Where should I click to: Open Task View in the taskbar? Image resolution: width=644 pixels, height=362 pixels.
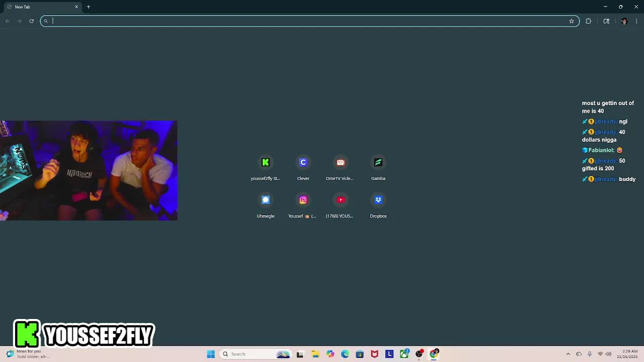(300, 354)
